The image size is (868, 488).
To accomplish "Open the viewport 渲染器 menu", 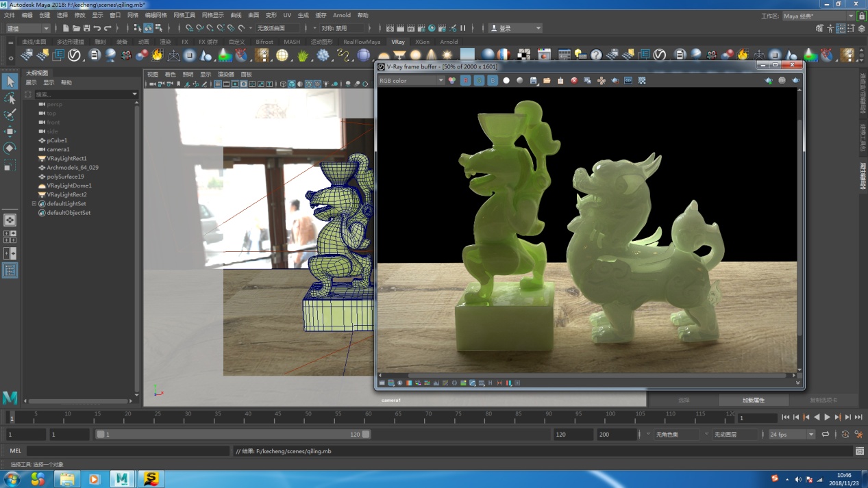I will point(225,74).
